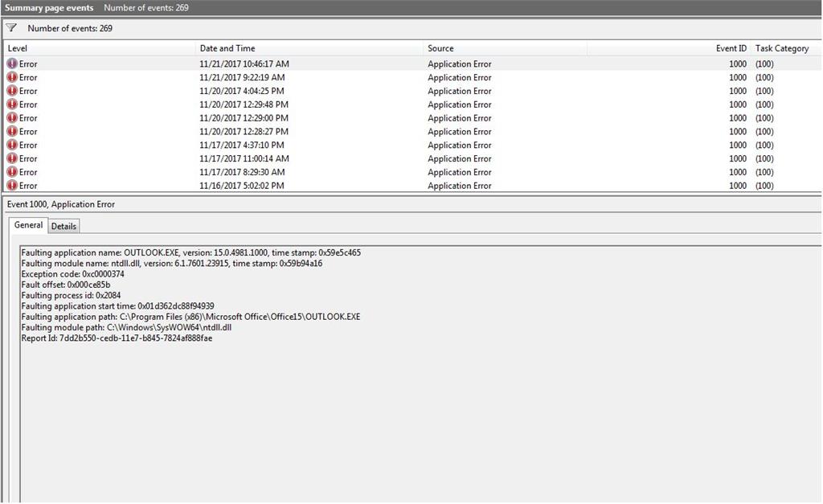Screen dimensions: 823x504
Task: Click the Faulting process id line
Action: (71, 296)
